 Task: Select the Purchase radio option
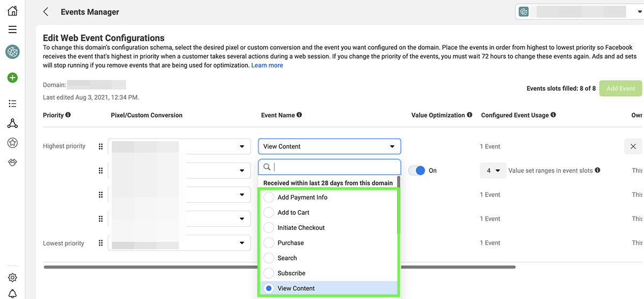[x=269, y=243]
